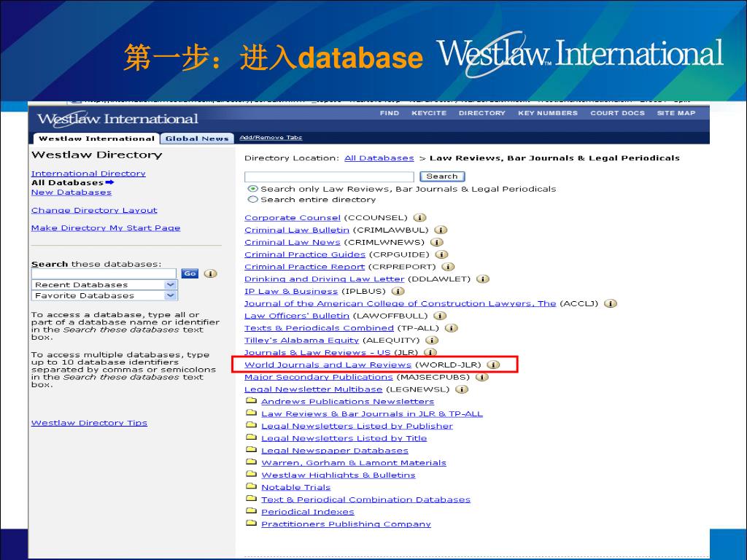The width and height of the screenshot is (747, 560).
Task: Open the Notable Trials folder link
Action: 296,488
